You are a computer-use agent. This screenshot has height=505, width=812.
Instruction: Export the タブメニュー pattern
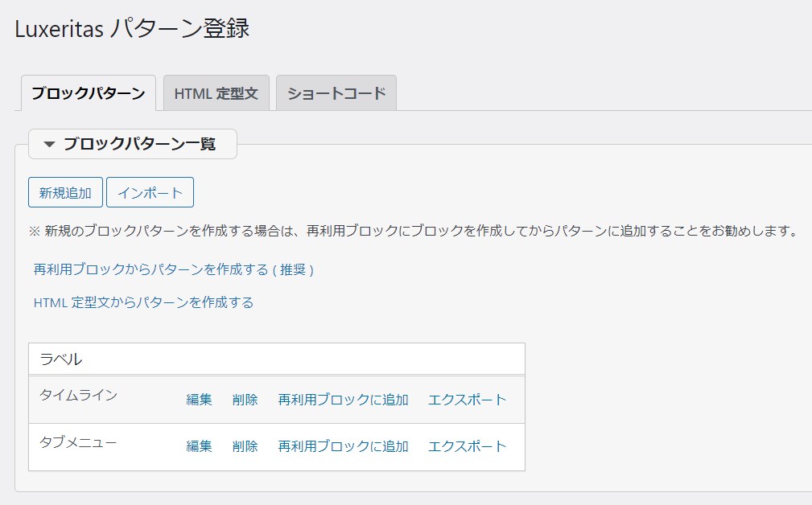click(468, 446)
